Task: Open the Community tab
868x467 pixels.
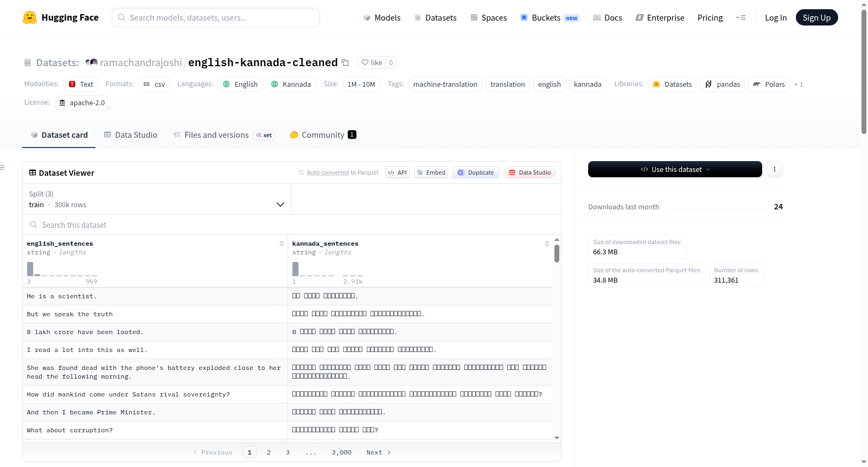Action: (323, 135)
